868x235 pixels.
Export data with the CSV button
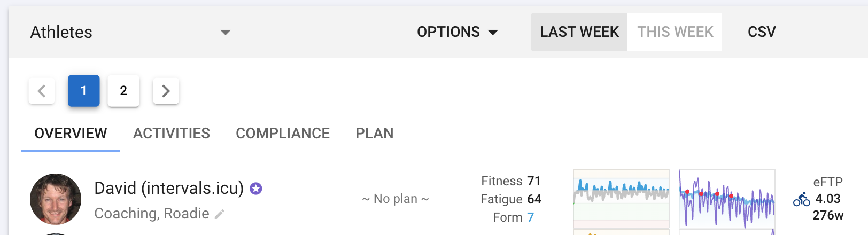pos(762,32)
